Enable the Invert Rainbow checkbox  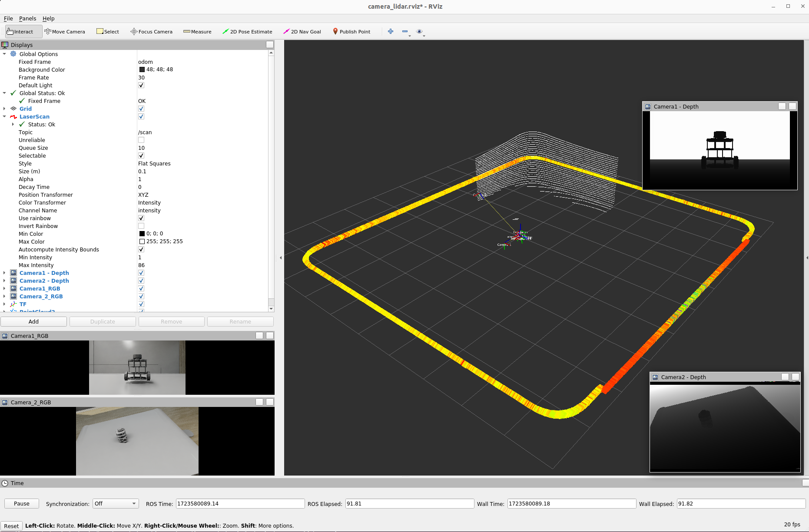(141, 226)
